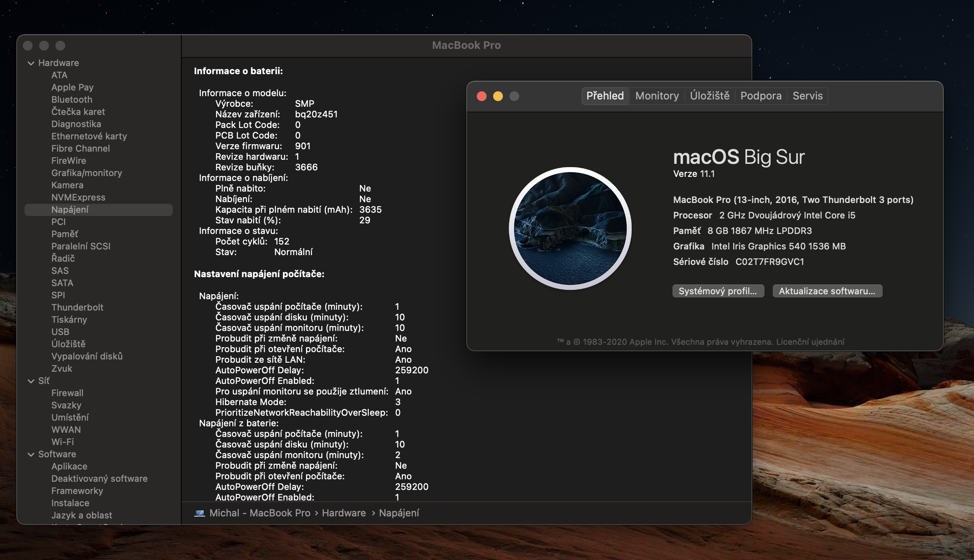The image size is (974, 560).
Task: Select Thunderbolt in the sidebar
Action: click(77, 307)
